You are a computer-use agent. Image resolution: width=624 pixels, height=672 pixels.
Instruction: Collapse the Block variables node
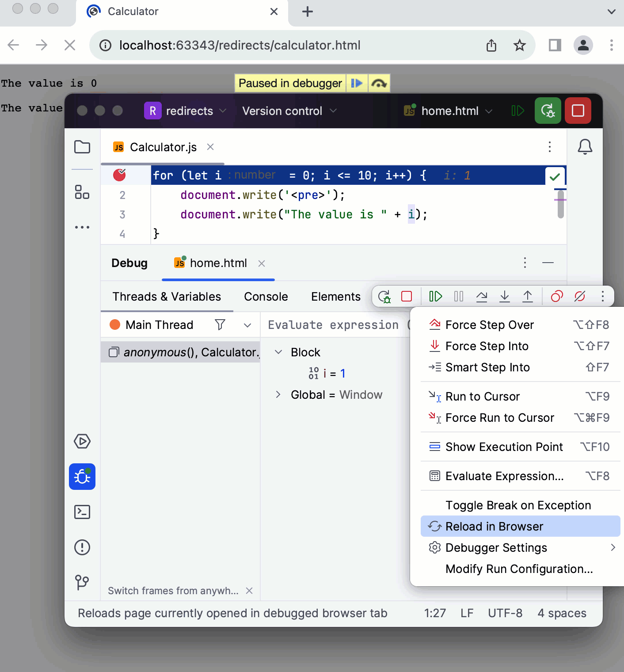coord(278,352)
